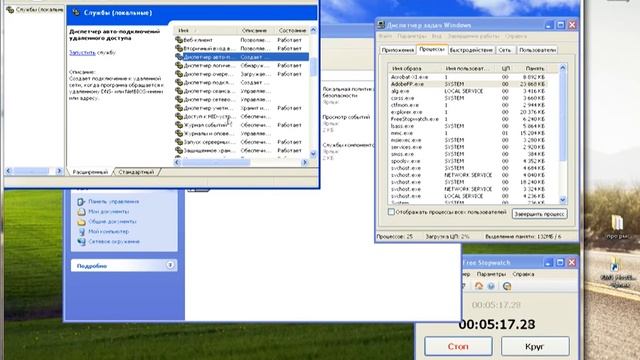The height and width of the screenshot is (360, 640).
Task: Click the Мой компьютер icon in sidebar
Action: click(x=81, y=231)
